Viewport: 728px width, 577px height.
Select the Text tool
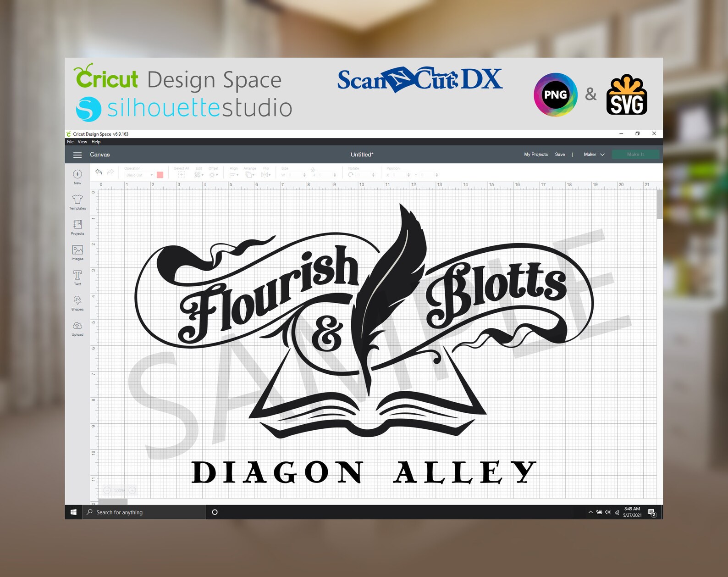coord(77,277)
